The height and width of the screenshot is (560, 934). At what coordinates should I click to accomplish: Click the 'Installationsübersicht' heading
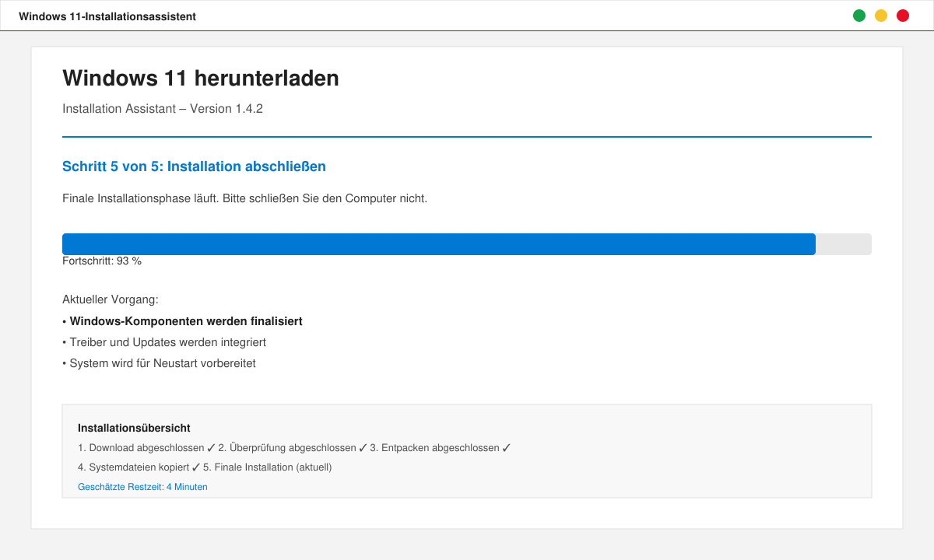tap(134, 428)
